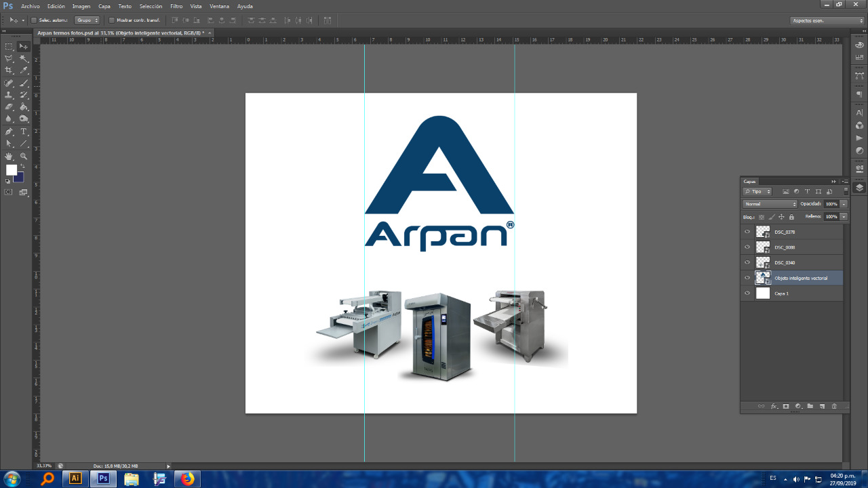Select the Paint Bucket tool
This screenshot has height=488, width=868.
[x=24, y=107]
